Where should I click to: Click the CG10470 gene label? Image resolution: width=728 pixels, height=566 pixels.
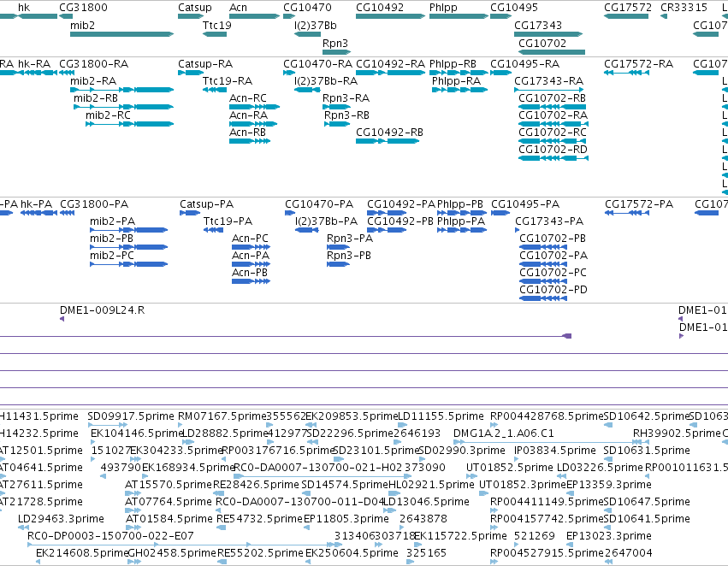(x=307, y=8)
